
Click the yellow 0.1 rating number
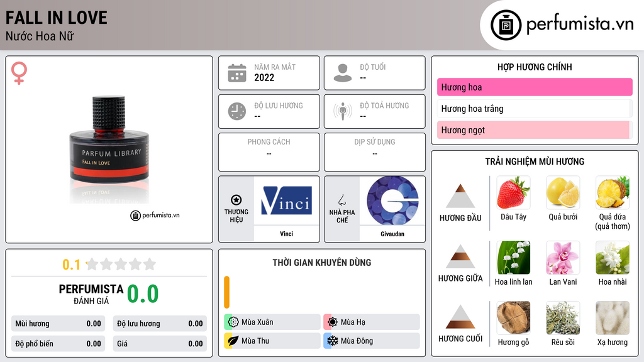click(72, 265)
